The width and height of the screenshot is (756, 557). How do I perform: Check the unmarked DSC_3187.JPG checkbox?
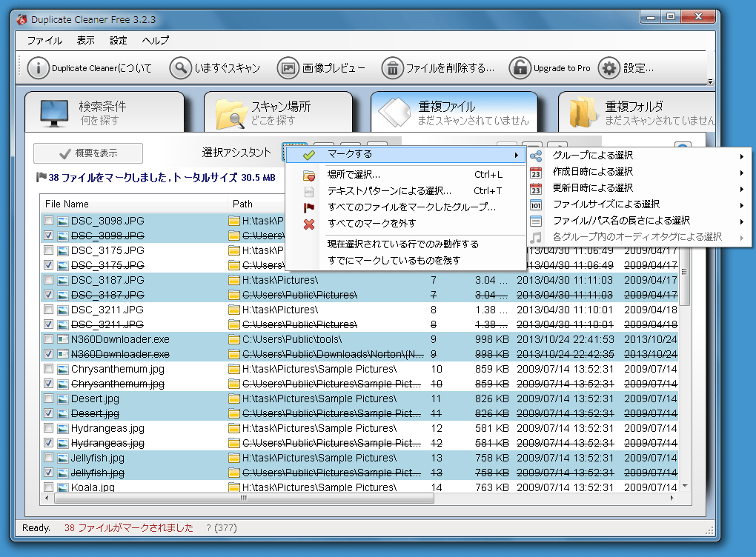click(x=48, y=280)
